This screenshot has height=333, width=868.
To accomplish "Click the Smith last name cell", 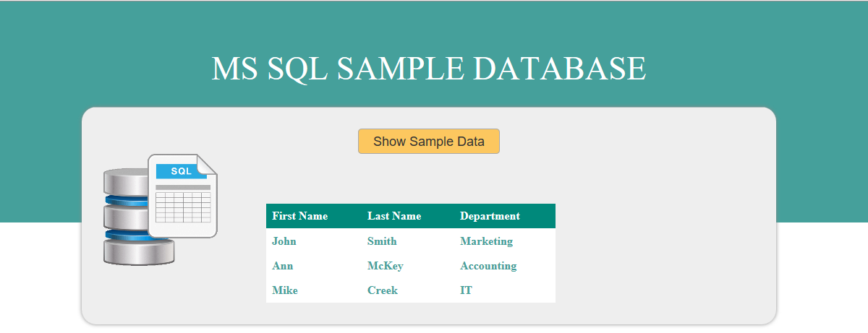I will click(x=382, y=241).
